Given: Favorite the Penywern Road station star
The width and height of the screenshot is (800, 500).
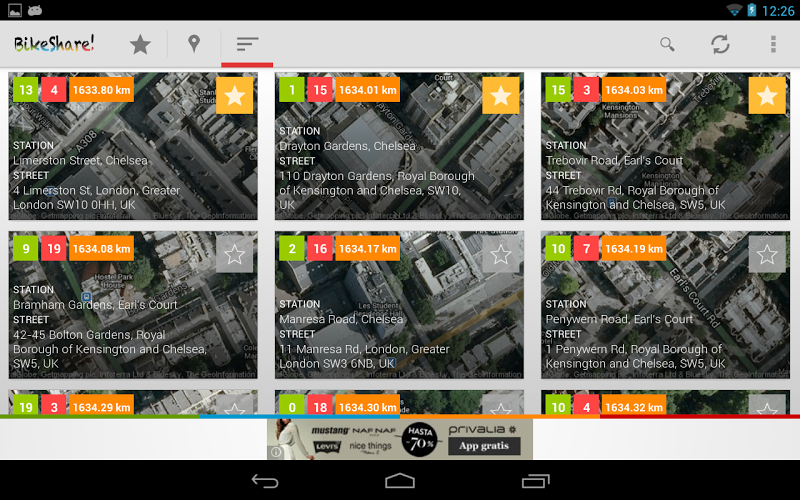Looking at the screenshot, I should click(767, 254).
